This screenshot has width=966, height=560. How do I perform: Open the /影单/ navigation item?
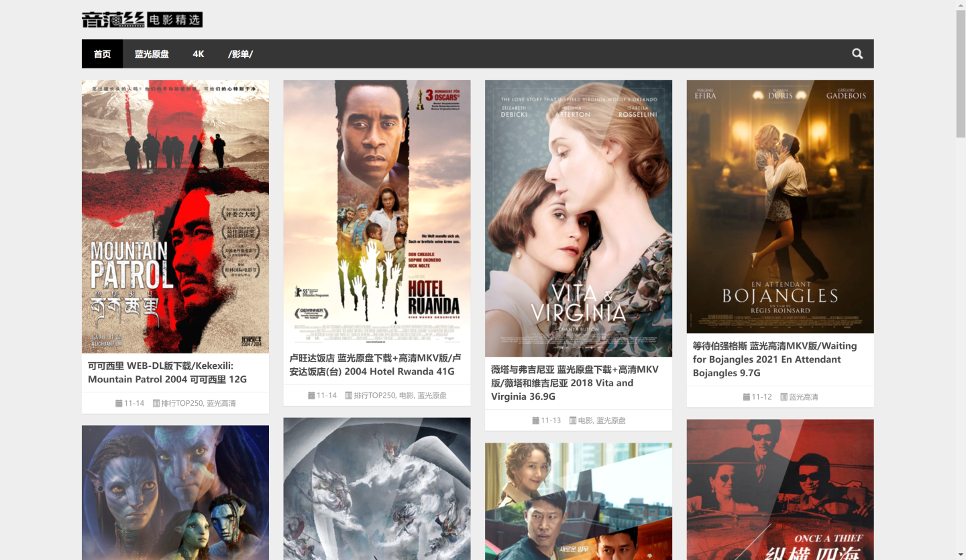click(x=240, y=54)
